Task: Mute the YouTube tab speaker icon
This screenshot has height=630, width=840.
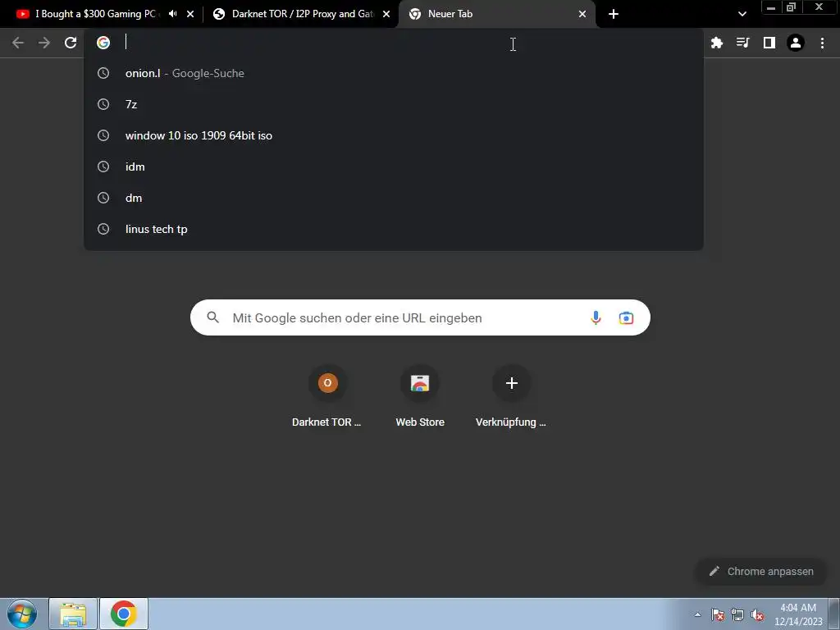Action: point(172,14)
